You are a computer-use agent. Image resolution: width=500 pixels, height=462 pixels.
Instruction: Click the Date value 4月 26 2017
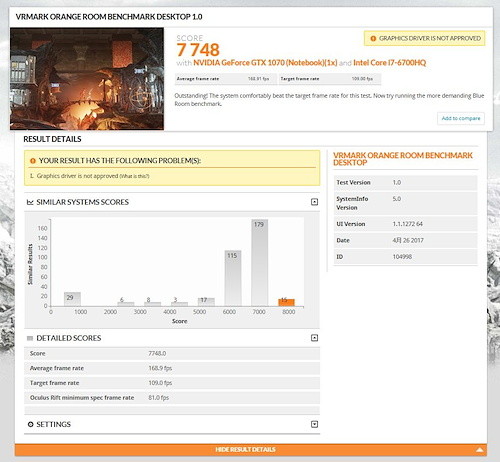pos(408,240)
